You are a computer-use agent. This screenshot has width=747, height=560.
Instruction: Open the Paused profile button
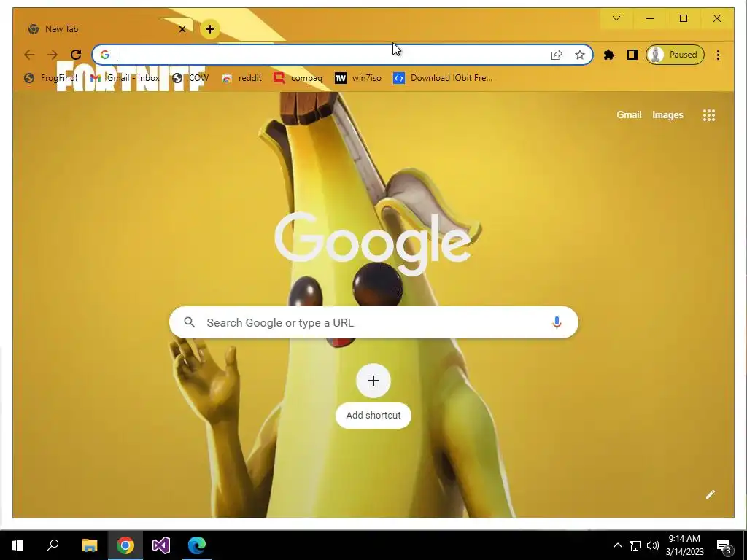[x=675, y=55]
